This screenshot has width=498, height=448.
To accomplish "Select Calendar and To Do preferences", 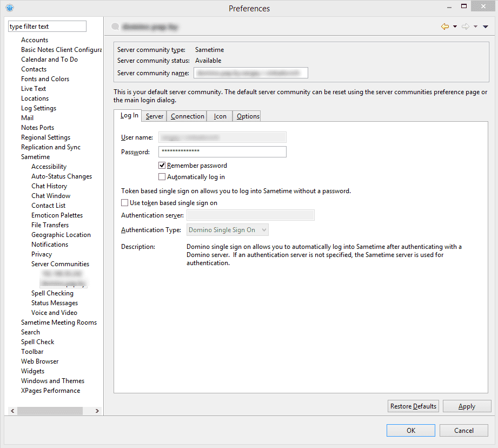I will [49, 60].
